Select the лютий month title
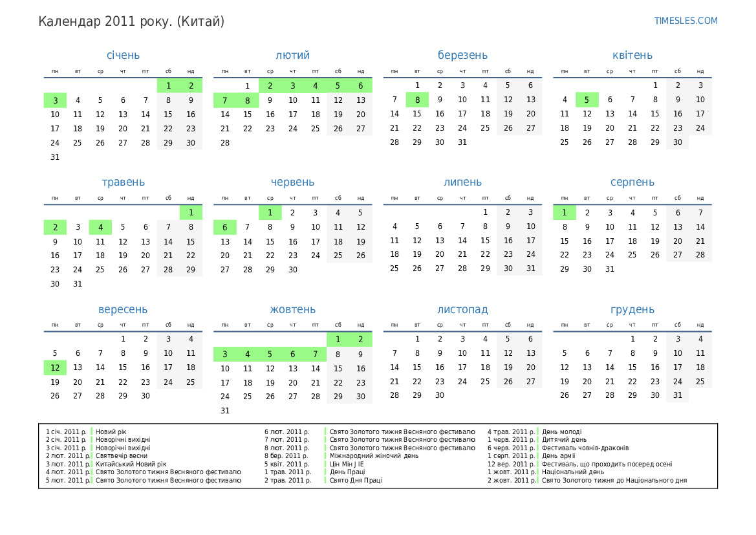The height and width of the screenshot is (535, 756). tap(292, 56)
